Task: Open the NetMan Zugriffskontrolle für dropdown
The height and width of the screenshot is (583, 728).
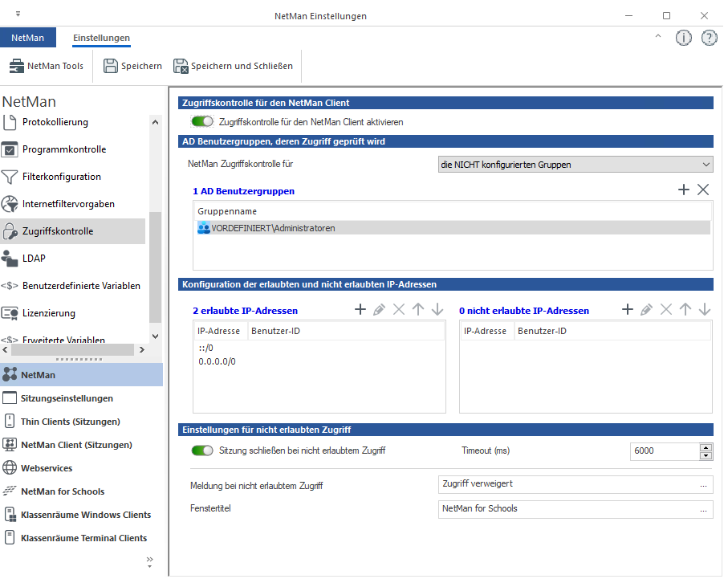Action: (575, 165)
